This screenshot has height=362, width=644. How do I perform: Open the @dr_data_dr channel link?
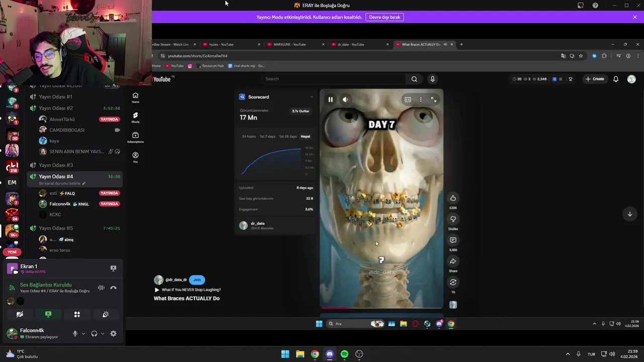176,280
